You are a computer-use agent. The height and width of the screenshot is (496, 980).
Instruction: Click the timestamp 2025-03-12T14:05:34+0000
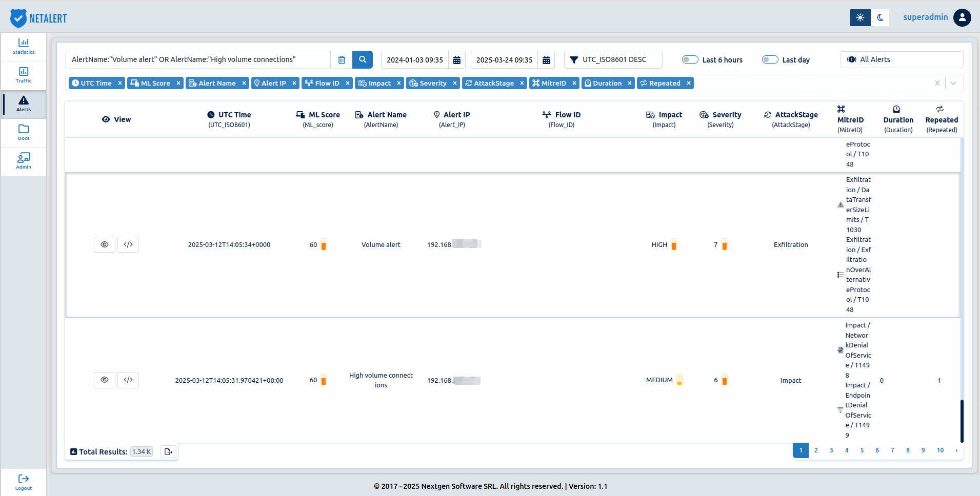[229, 244]
